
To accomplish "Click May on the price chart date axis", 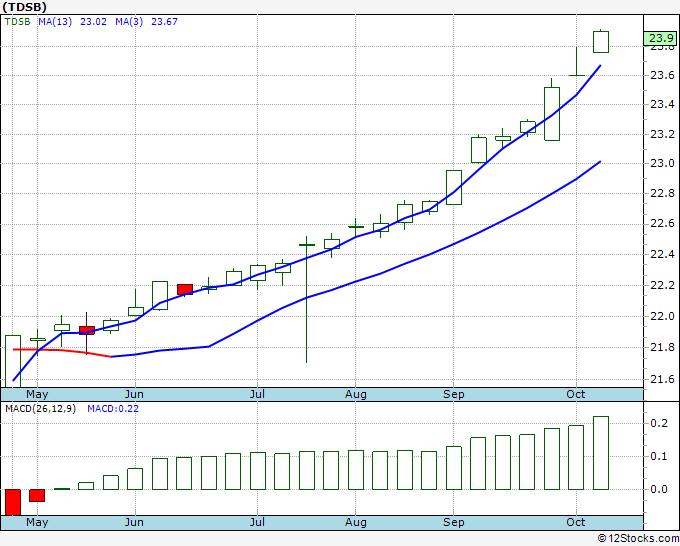I will pos(37,395).
